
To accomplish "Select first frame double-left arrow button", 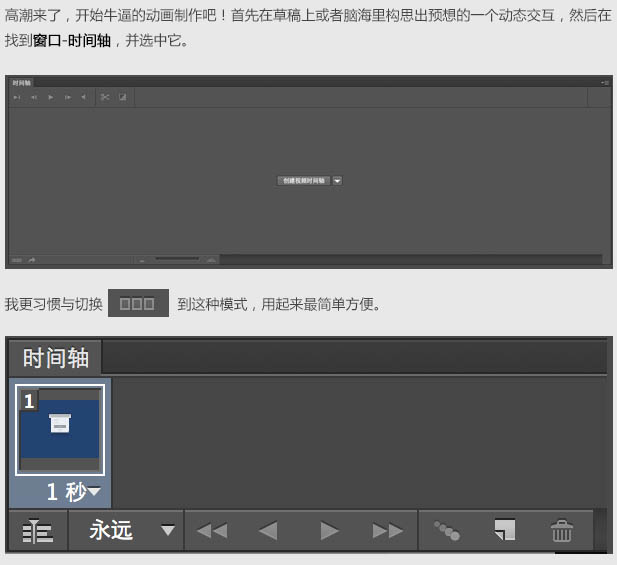I will (212, 531).
